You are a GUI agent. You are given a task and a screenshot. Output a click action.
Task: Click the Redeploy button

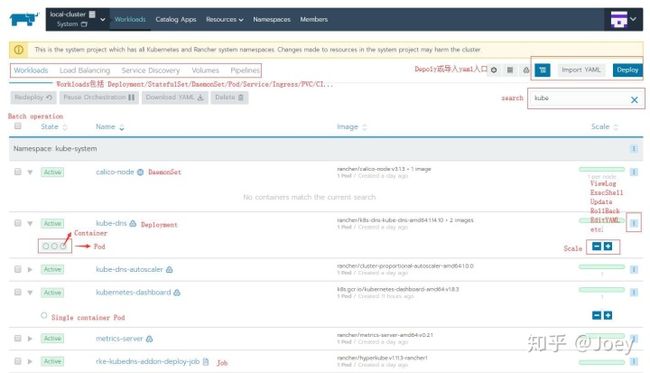click(33, 97)
